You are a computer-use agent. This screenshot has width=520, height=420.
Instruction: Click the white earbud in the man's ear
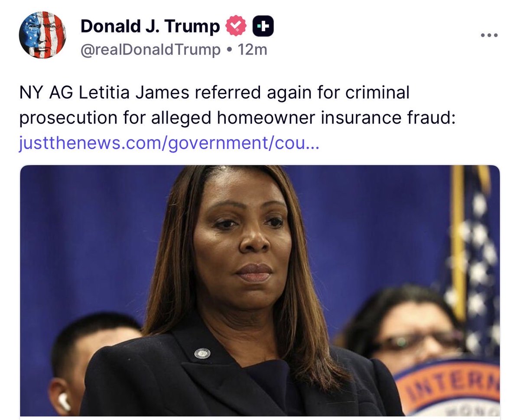pyautogui.click(x=64, y=401)
